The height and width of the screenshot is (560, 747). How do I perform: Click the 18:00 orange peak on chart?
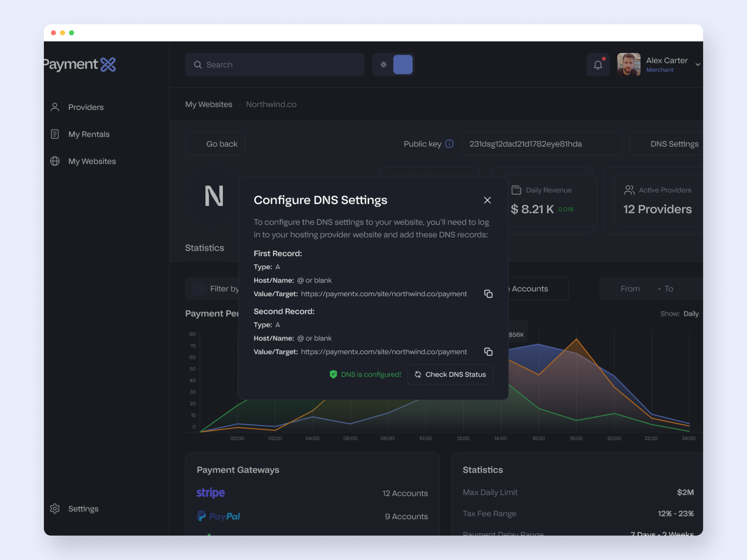pos(576,338)
